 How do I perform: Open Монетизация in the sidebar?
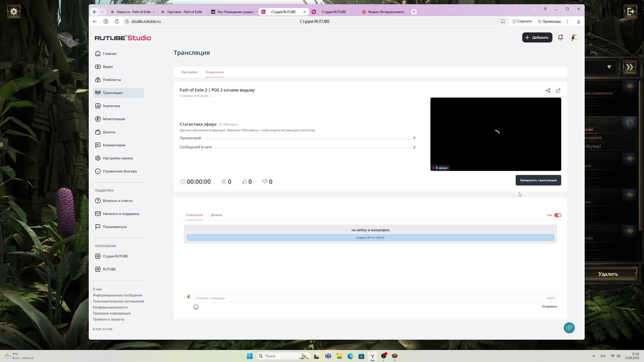(114, 119)
